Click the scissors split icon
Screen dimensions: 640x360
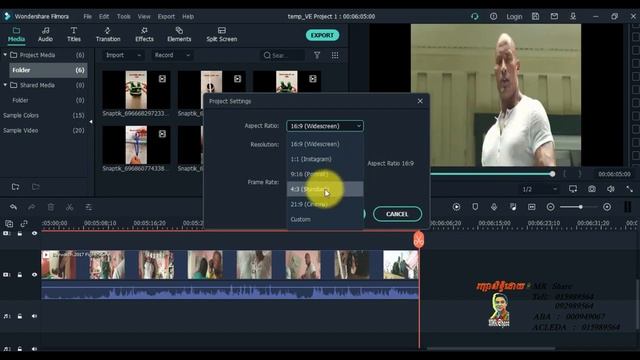coord(69,207)
